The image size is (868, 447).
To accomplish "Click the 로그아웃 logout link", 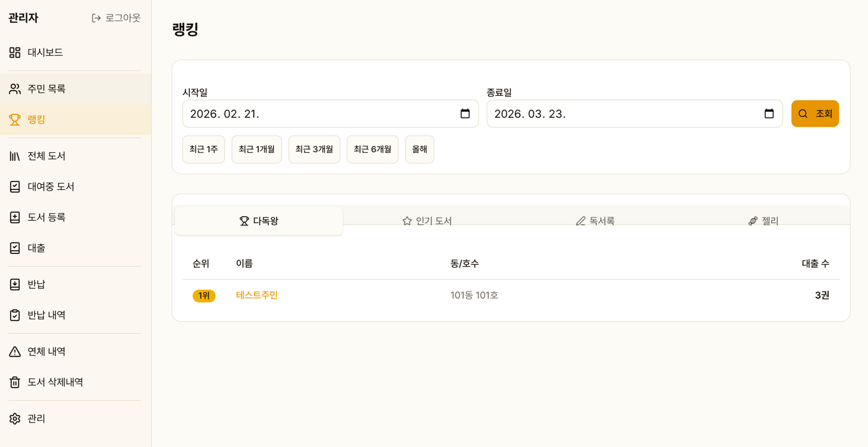I will pos(116,18).
